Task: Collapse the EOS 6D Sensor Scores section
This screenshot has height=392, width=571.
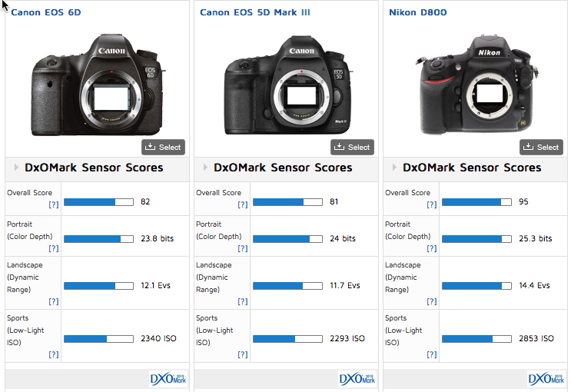Action: click(16, 168)
